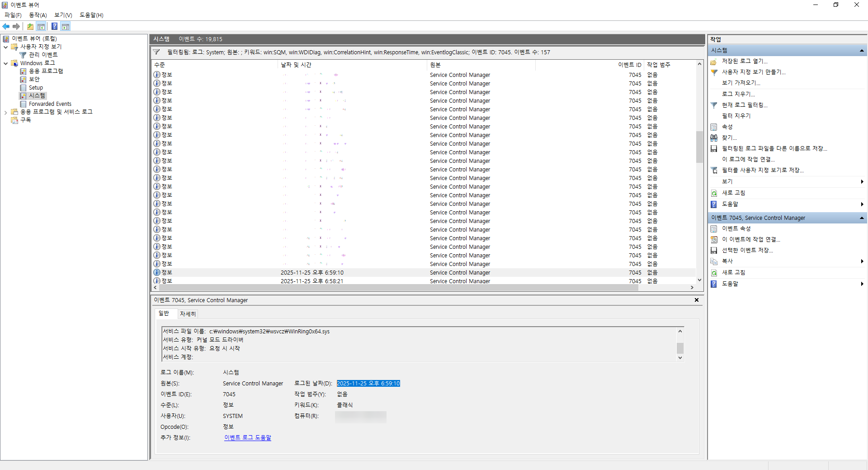
Task: Click the 이벤트 속성 icon
Action: [x=714, y=229]
